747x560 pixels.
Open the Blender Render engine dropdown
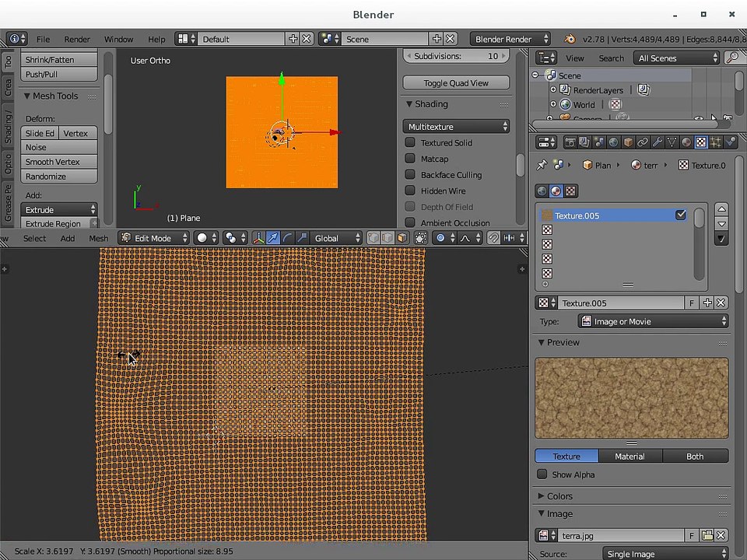click(510, 39)
